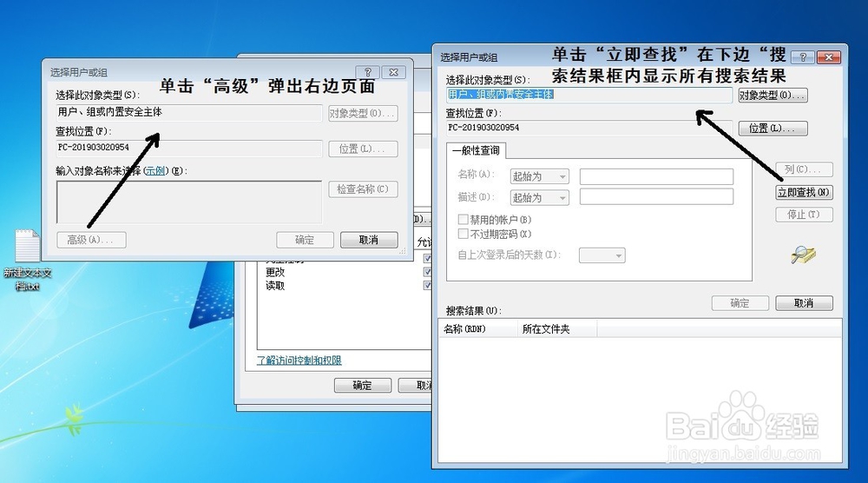
Task: Close the left 选择用户或组 dialog
Action: [x=393, y=72]
